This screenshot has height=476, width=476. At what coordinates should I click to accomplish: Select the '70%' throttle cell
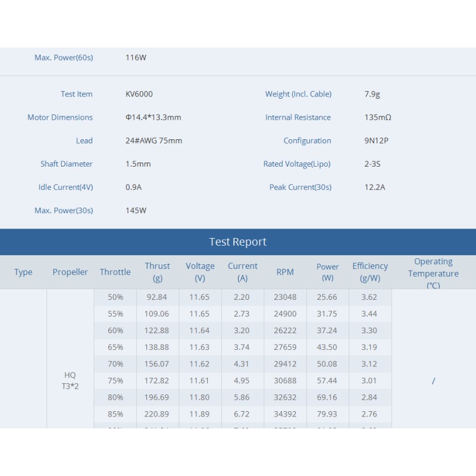point(115,364)
